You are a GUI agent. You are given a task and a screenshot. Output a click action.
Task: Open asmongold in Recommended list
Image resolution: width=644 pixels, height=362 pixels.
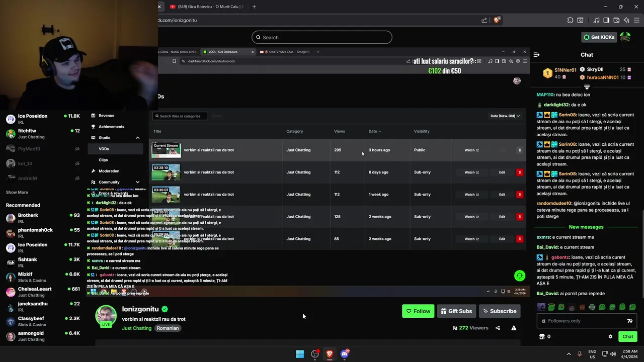coord(43,336)
